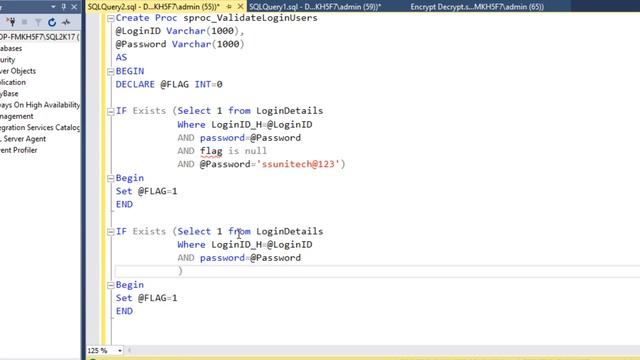Screen dimensions: 640x360
Task: Click the first Set @FLAG=1 statement
Action: coord(147,191)
